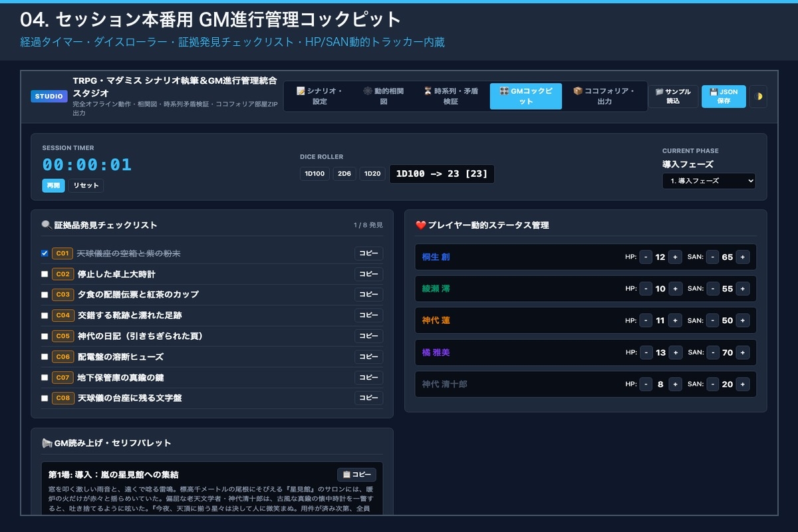This screenshot has width=798, height=532.
Task: Decrease HP for 綾瀬 澪
Action: tap(646, 289)
